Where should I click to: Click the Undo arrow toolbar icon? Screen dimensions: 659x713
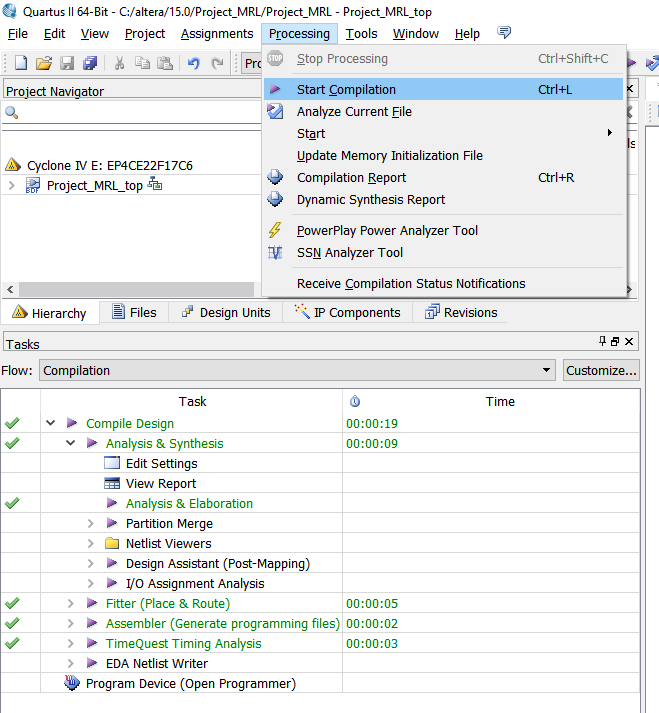point(194,63)
